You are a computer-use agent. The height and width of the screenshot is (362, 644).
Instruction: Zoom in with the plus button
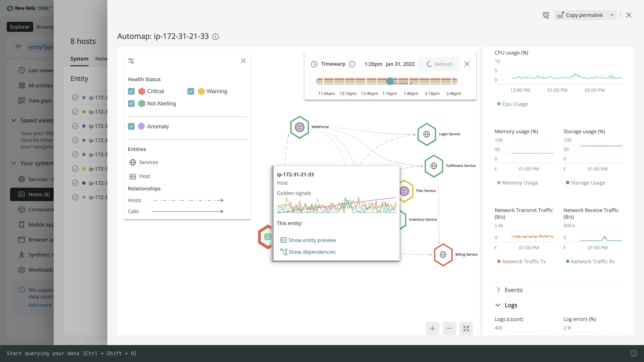pos(433,328)
